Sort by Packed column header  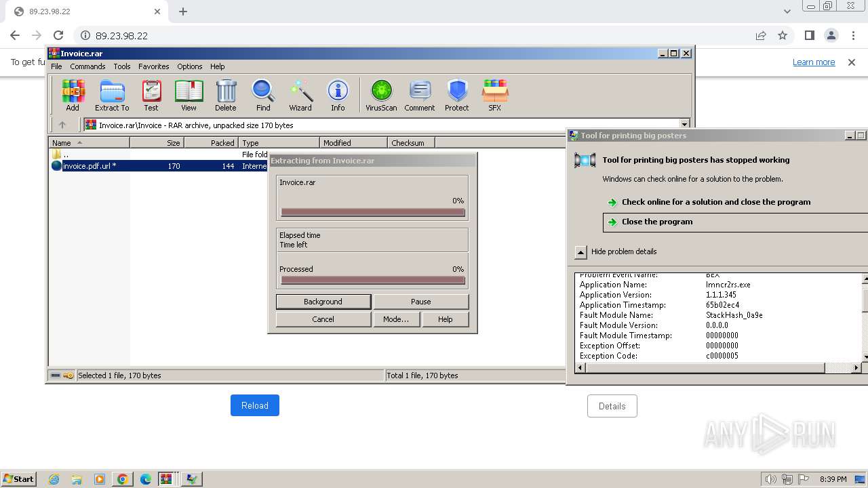pos(211,142)
